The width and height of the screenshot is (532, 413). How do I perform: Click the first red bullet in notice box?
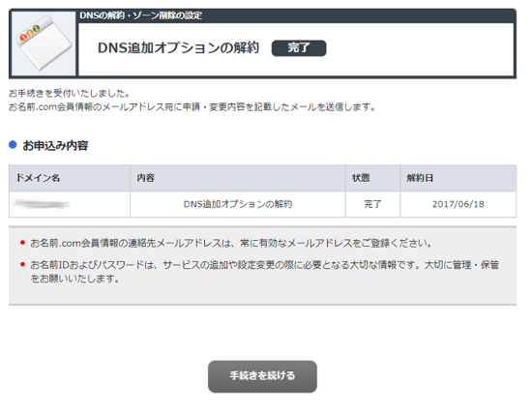point(22,243)
